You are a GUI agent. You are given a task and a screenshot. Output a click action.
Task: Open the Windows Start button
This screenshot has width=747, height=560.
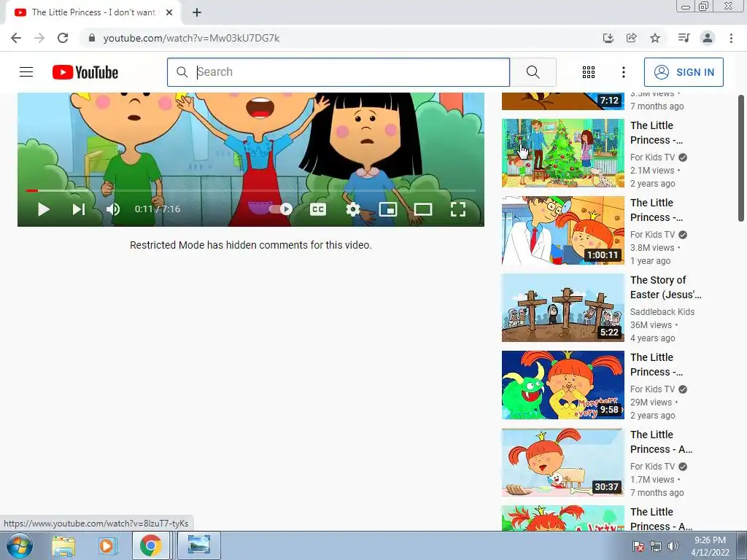pyautogui.click(x=19, y=545)
